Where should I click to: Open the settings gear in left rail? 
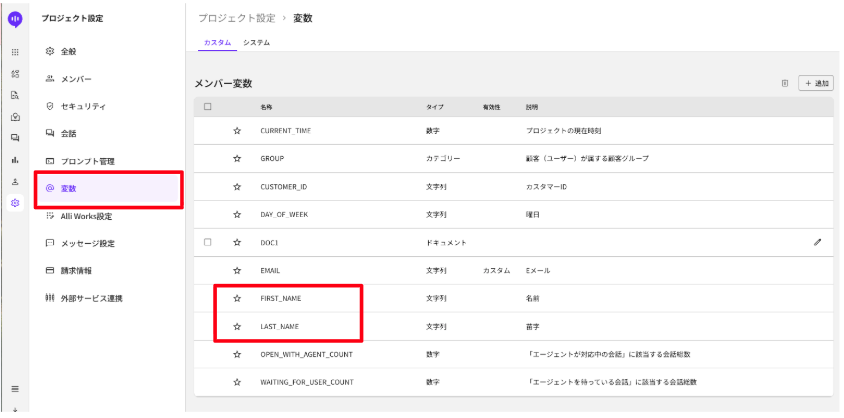(14, 202)
